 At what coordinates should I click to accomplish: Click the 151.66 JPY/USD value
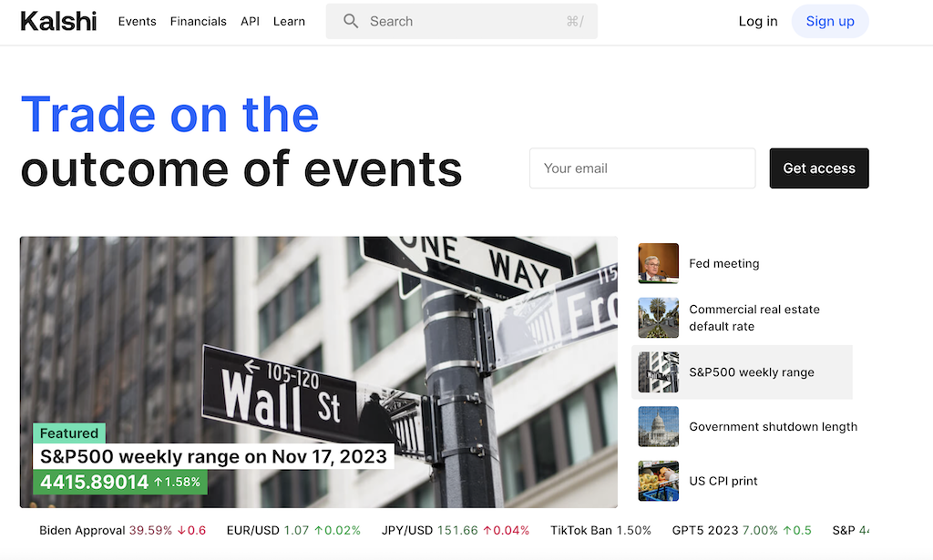click(x=457, y=530)
